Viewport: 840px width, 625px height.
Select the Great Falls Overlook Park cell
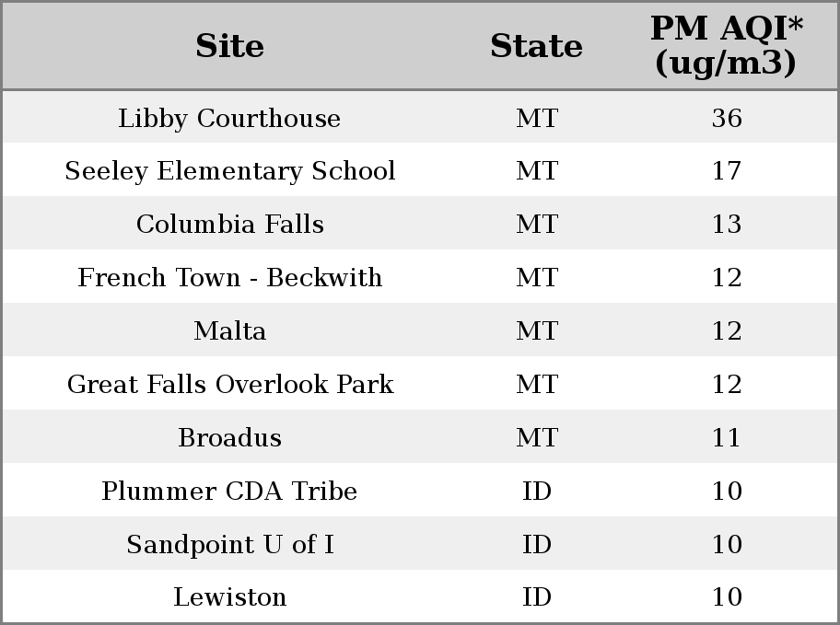click(230, 385)
